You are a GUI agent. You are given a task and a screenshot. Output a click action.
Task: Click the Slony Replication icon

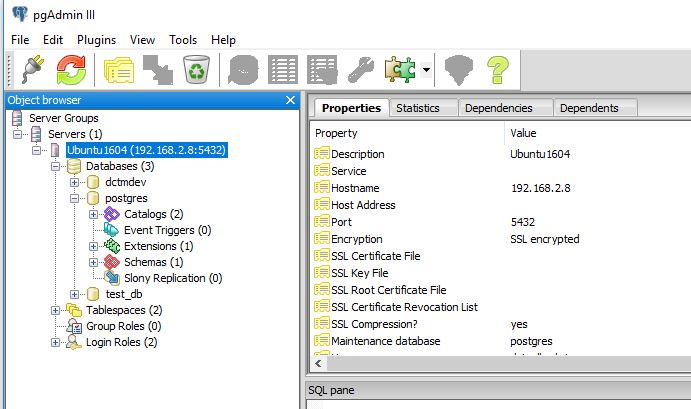click(112, 278)
